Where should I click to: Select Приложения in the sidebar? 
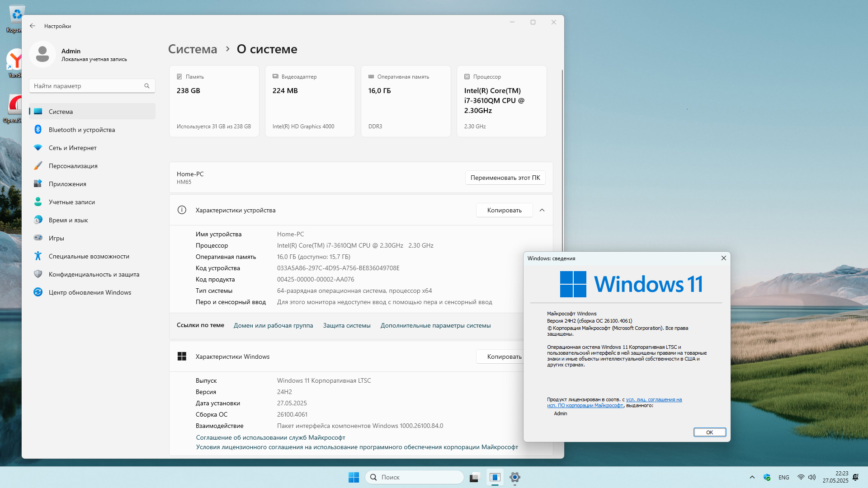pos(67,184)
